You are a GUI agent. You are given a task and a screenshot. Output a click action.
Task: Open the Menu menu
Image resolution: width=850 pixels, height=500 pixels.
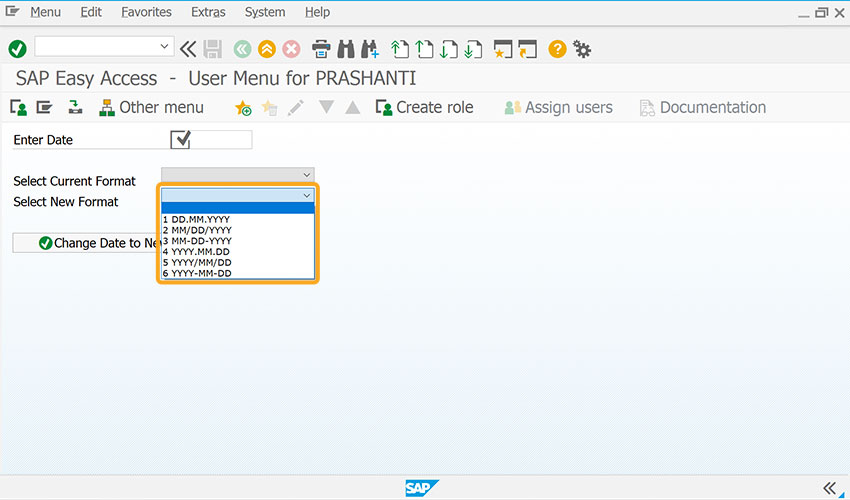[46, 12]
